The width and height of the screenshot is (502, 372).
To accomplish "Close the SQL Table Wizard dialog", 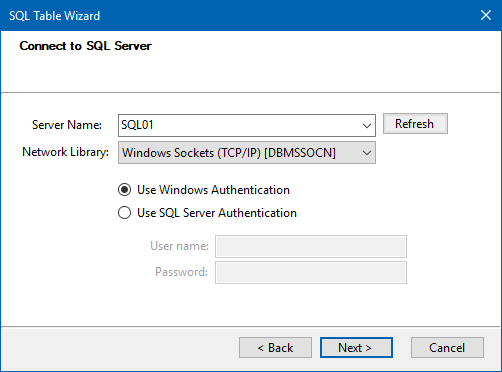I will point(486,15).
